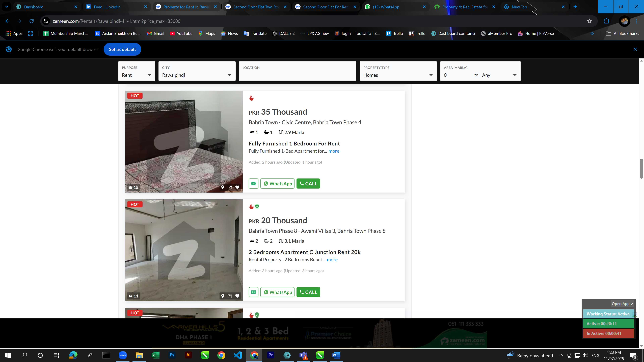This screenshot has height=362, width=644.
Task: Click email icon on 35 Thousand listing
Action: click(x=254, y=184)
